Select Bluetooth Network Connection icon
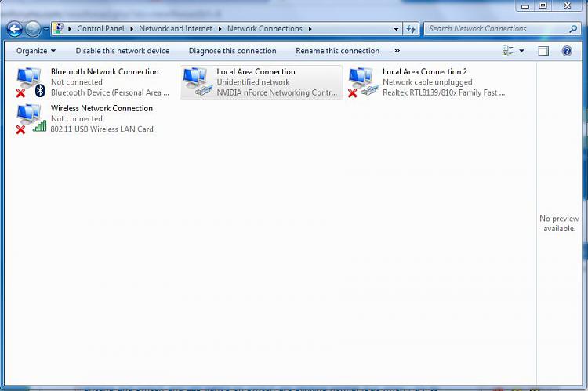 [31, 82]
